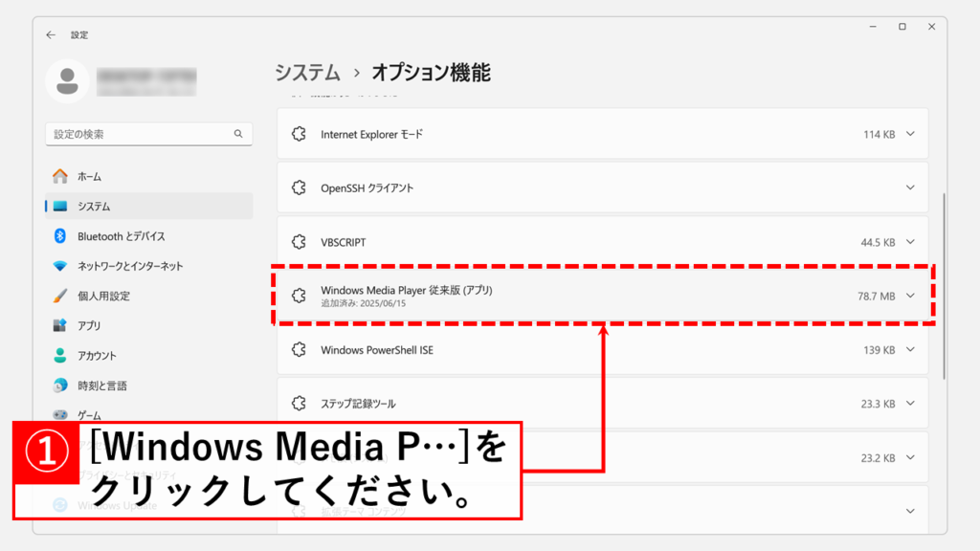Click the VBSCRIPT feature icon
This screenshot has height=551, width=980.
299,242
